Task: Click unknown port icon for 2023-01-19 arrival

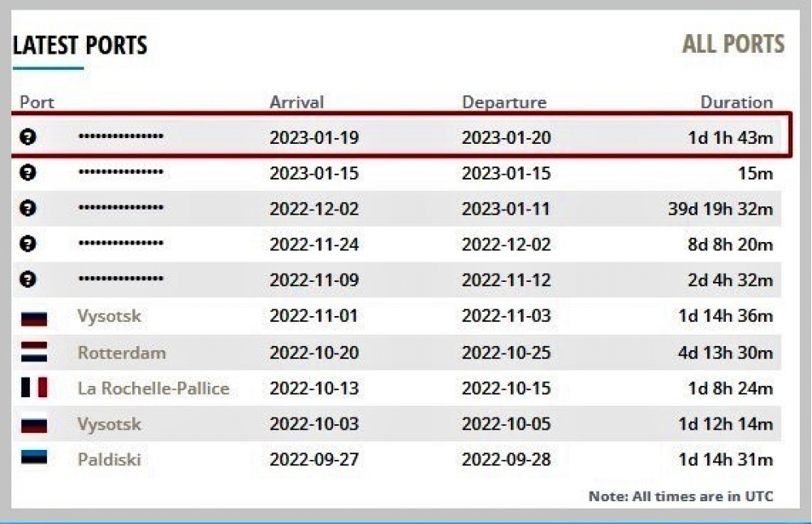Action: (x=28, y=136)
